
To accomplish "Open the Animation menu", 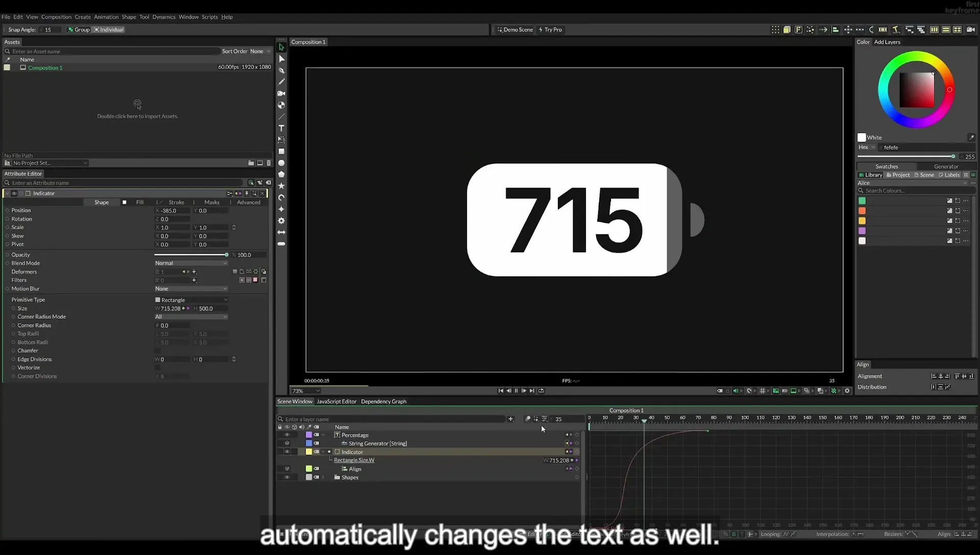I will pos(106,17).
